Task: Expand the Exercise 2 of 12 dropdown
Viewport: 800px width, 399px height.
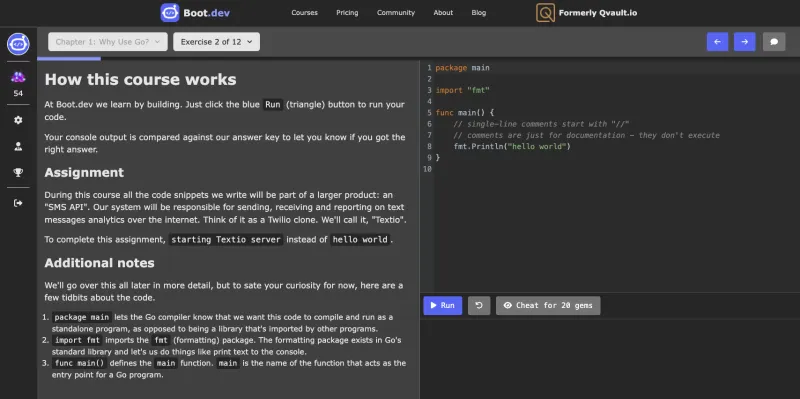Action: [216, 42]
